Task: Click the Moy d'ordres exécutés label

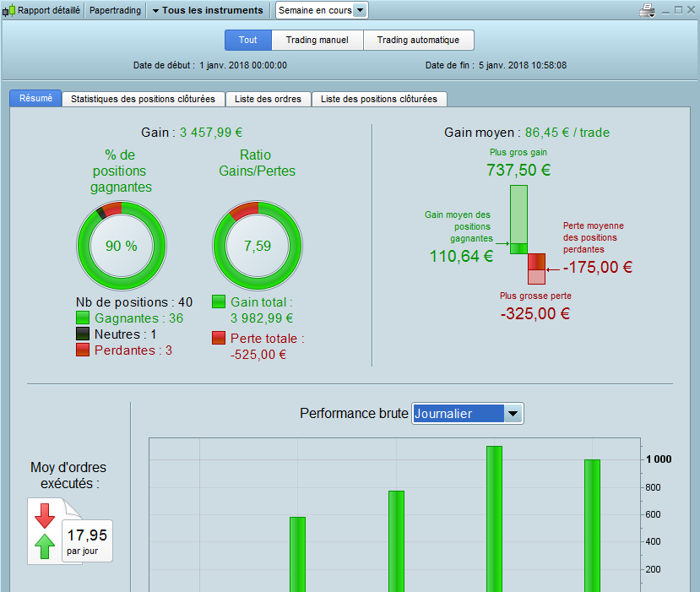Action: click(x=68, y=475)
